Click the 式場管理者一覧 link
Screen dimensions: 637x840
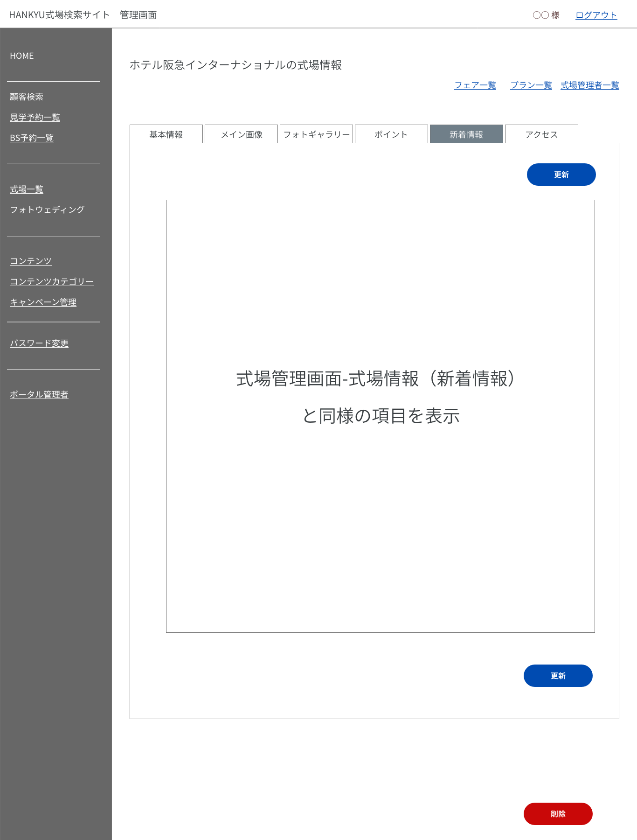(590, 85)
